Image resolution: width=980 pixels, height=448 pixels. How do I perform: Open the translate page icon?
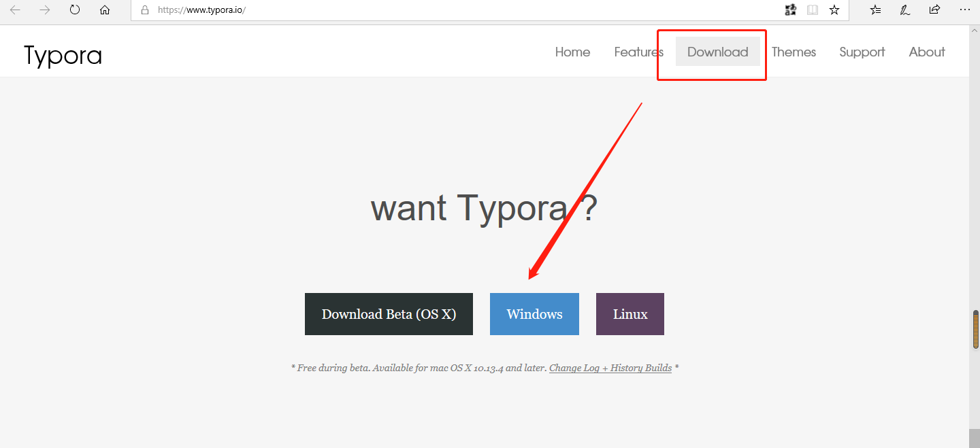[791, 10]
